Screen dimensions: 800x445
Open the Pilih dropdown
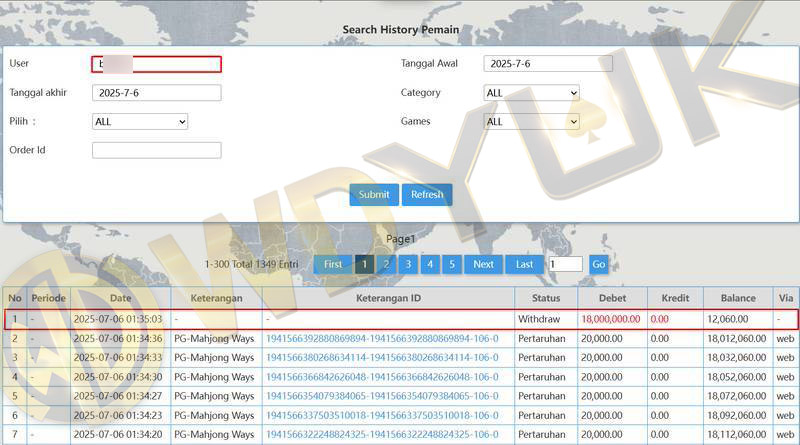140,121
